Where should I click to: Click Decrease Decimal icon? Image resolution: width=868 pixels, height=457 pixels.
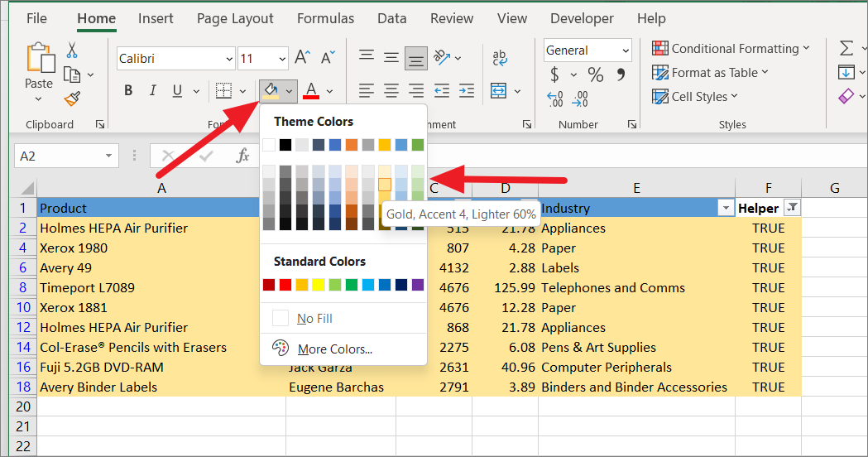[580, 99]
